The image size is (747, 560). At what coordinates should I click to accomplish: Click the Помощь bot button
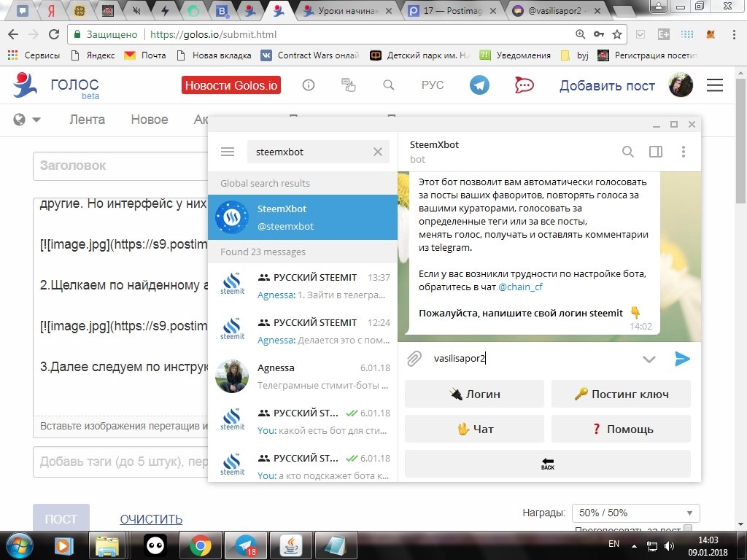pos(621,429)
